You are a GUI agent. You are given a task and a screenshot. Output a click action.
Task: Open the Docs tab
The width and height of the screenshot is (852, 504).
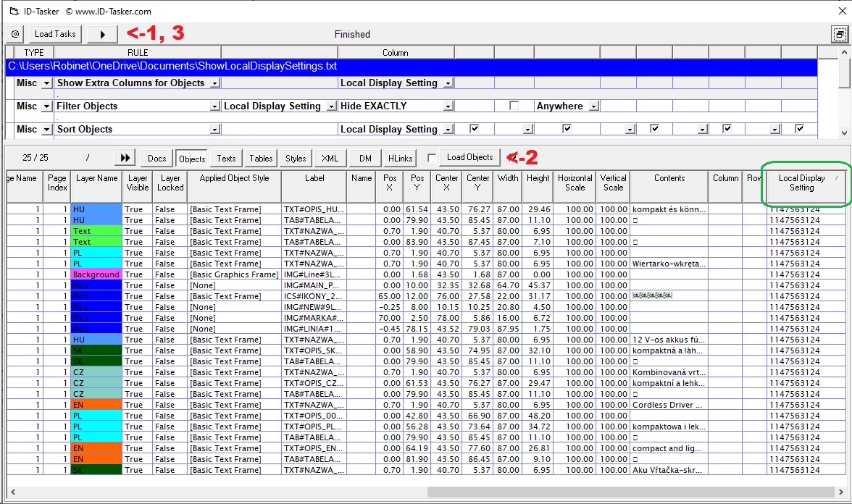coord(157,159)
